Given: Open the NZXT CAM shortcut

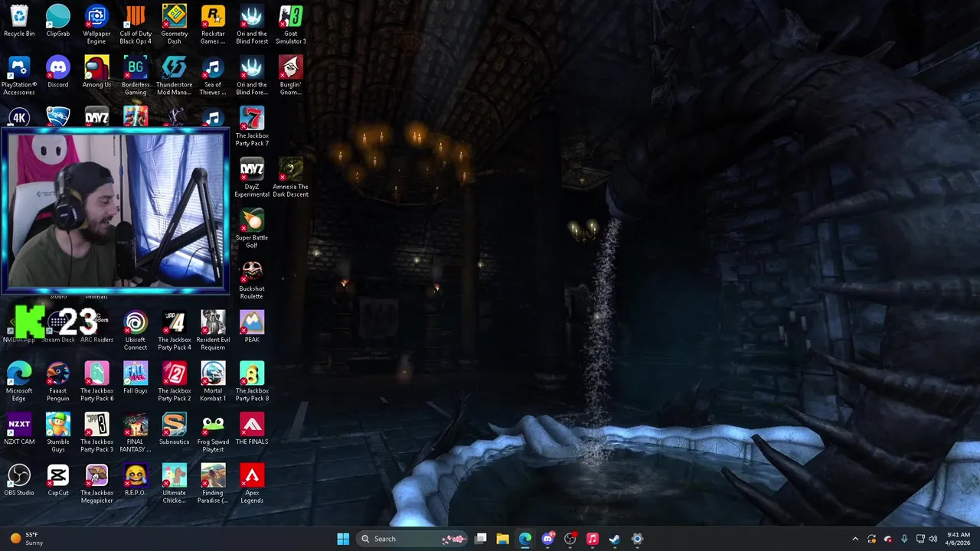Looking at the screenshot, I should click(19, 429).
